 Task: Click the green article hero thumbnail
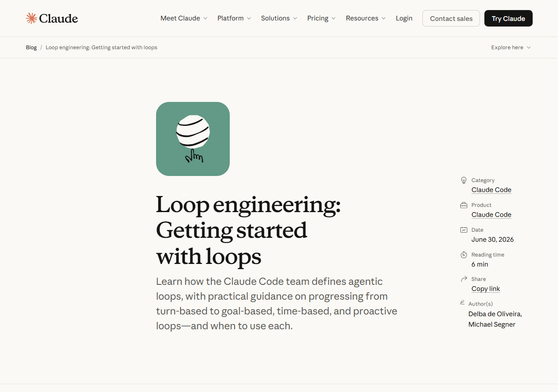pyautogui.click(x=193, y=139)
